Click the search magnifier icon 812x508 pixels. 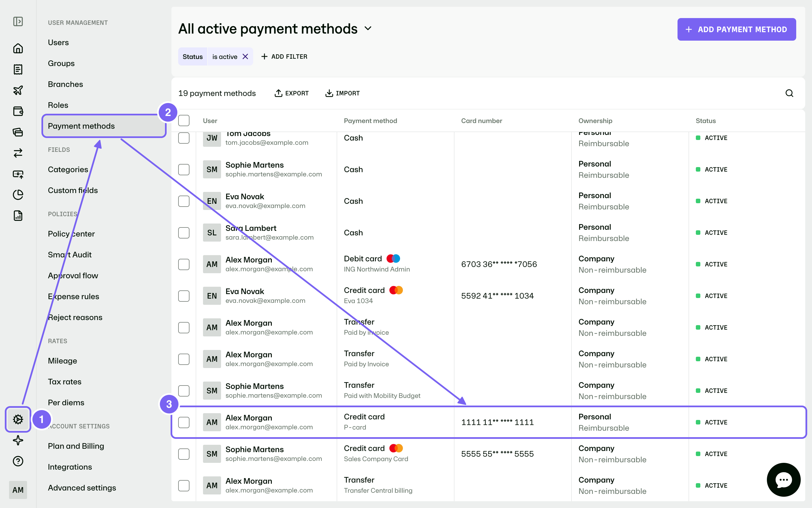pyautogui.click(x=789, y=93)
